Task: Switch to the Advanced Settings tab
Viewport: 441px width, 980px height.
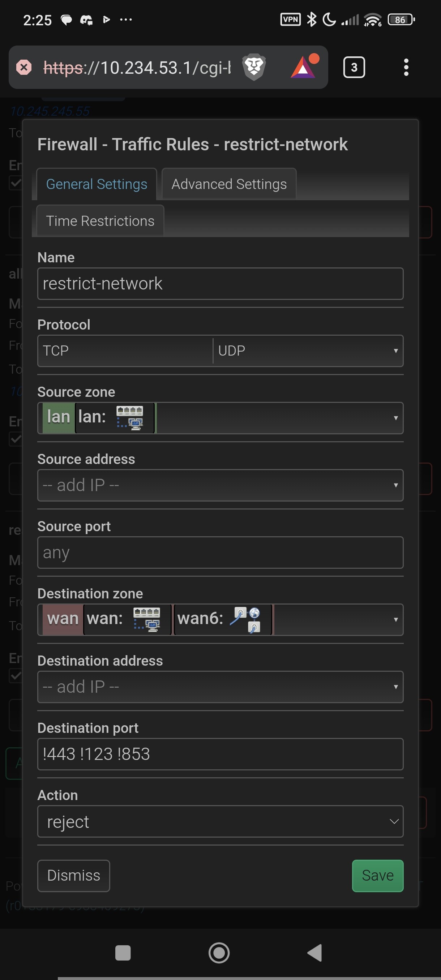Action: (x=229, y=184)
